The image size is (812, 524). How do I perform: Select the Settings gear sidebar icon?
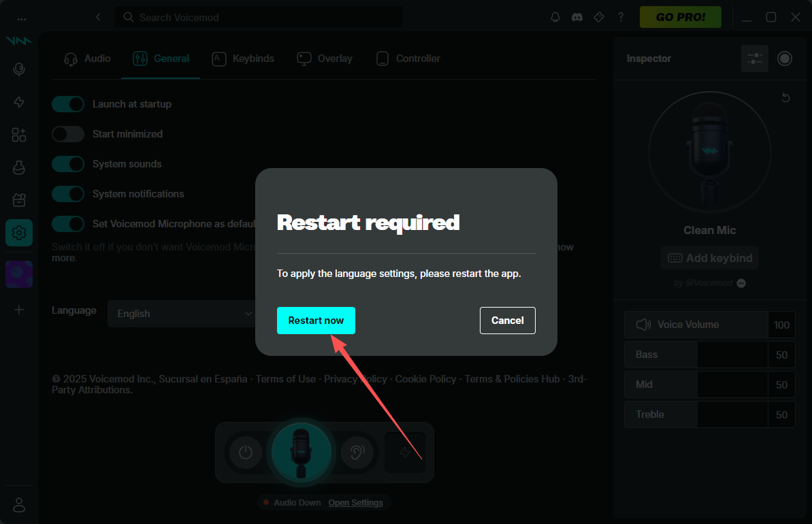tap(19, 233)
